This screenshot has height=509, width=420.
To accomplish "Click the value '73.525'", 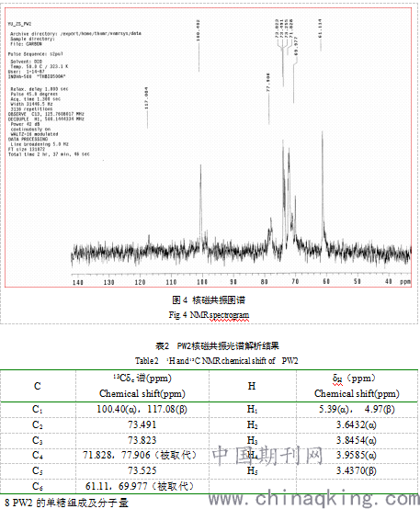I will (x=142, y=470).
